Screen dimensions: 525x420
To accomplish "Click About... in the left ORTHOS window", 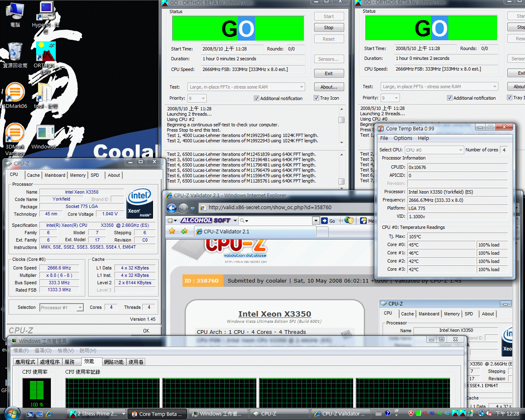I will tap(329, 87).
